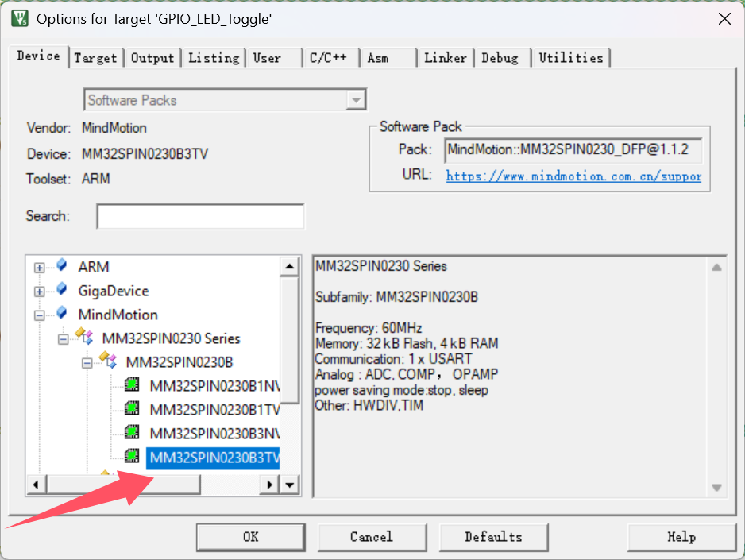Click the ARM vendor diamond icon
This screenshot has width=745, height=560.
(62, 266)
